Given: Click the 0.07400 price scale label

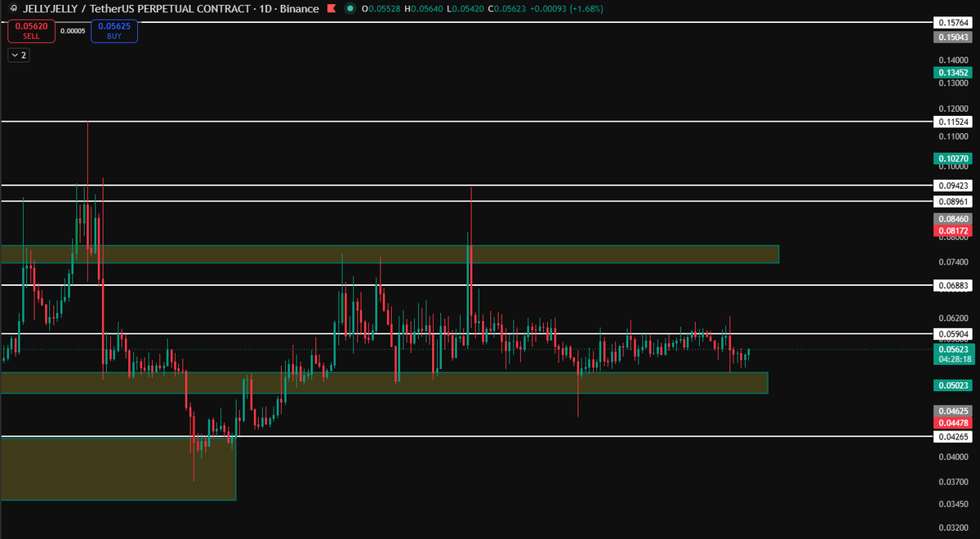Looking at the screenshot, I should [953, 262].
